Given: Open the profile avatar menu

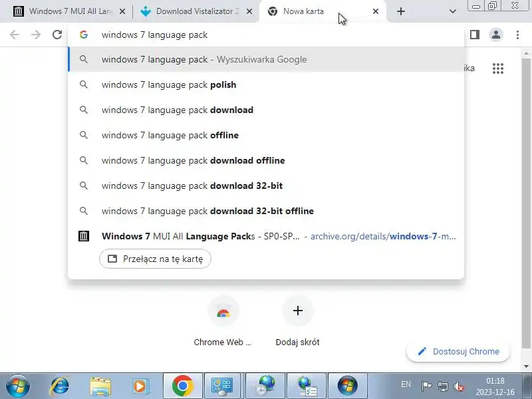Looking at the screenshot, I should point(496,35).
